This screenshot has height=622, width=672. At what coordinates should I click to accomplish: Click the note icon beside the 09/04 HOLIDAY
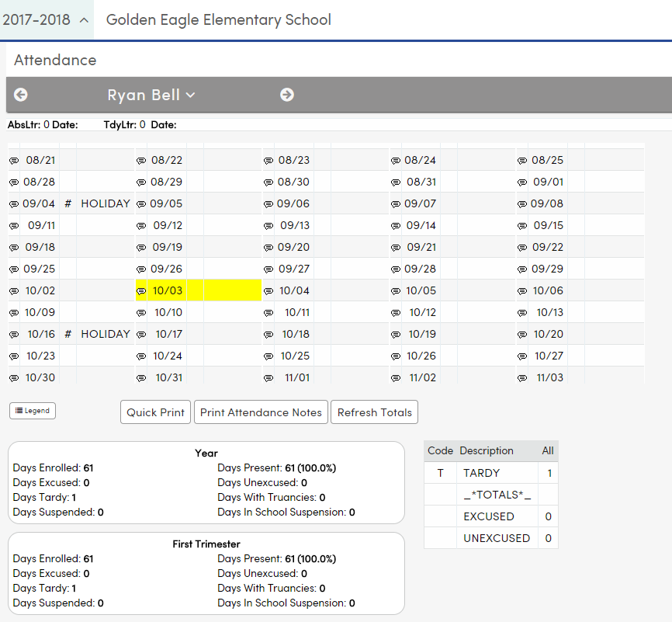(x=14, y=203)
